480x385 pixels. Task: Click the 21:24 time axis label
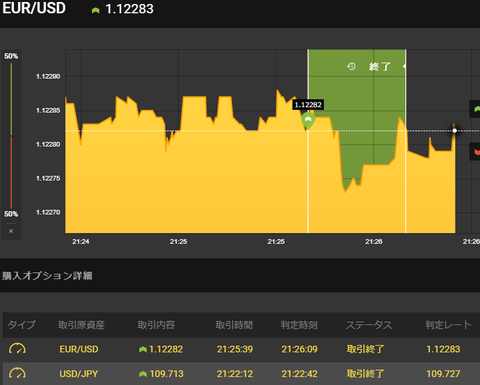pos(81,241)
